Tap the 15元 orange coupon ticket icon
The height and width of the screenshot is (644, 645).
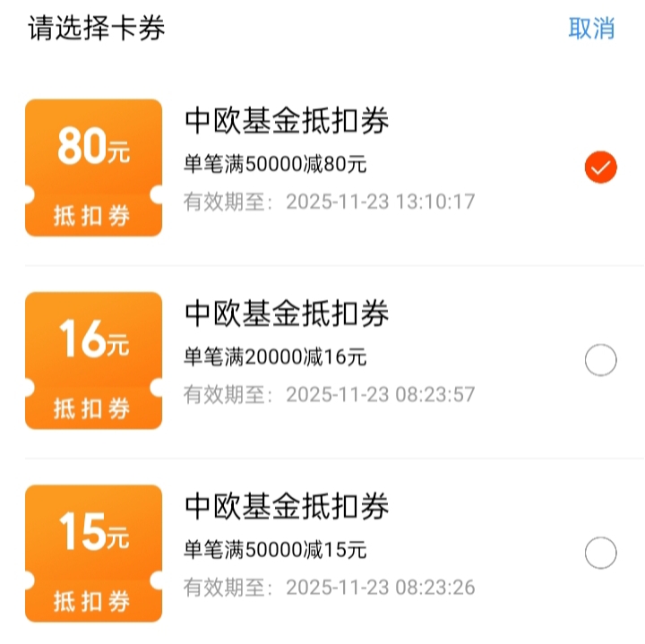94,554
